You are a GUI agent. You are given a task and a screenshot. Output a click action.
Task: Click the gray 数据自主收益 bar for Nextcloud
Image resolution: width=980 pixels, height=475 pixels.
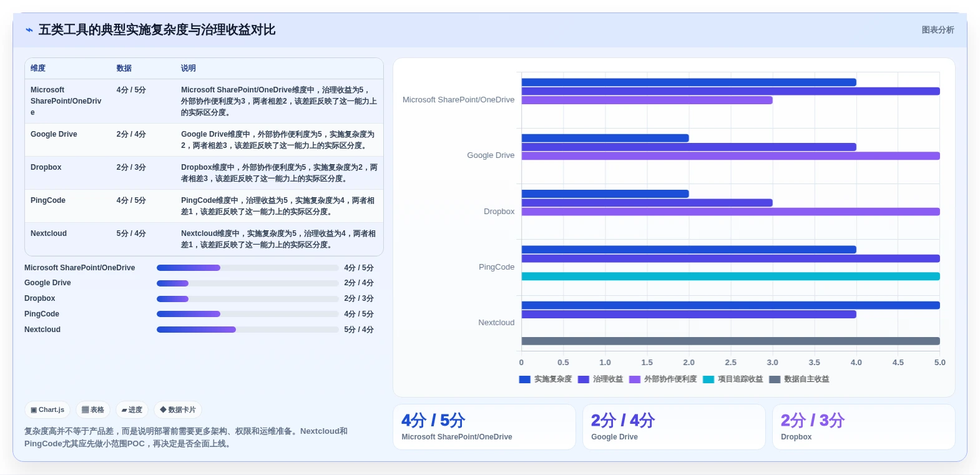(x=730, y=341)
